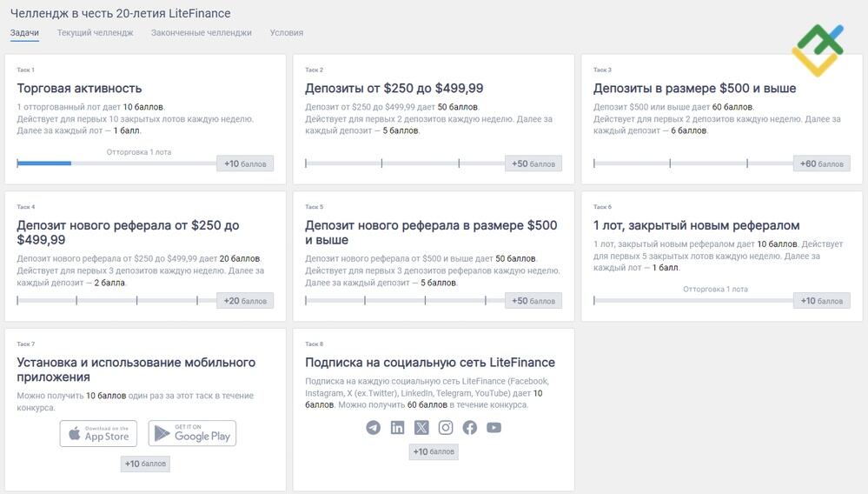Download app from the App Store badge
This screenshot has width=868, height=494.
click(x=98, y=433)
